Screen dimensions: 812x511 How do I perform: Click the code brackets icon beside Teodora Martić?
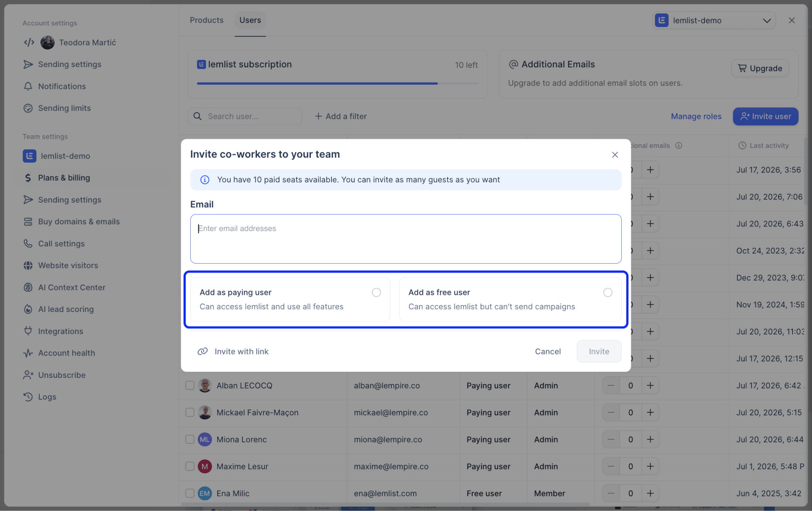[x=29, y=42]
